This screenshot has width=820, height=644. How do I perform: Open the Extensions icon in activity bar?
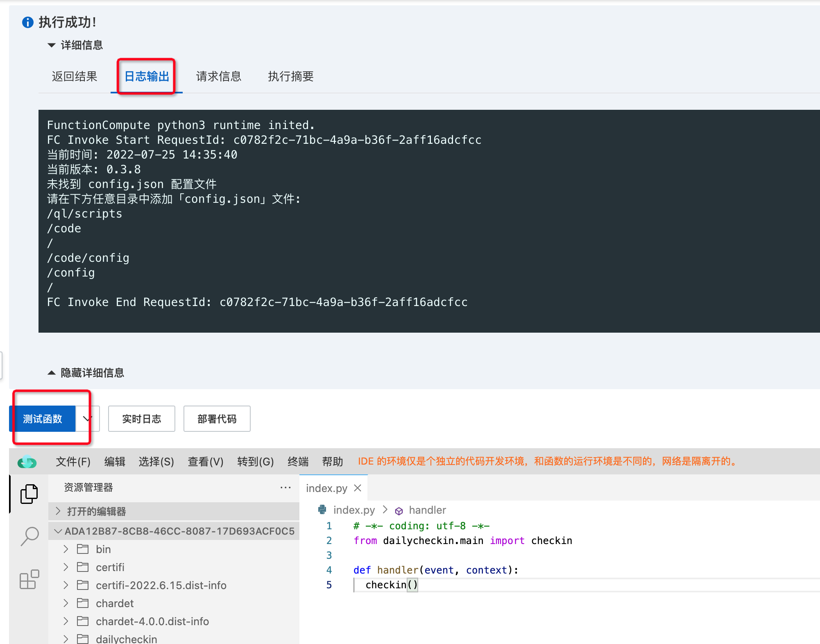pos(29,579)
